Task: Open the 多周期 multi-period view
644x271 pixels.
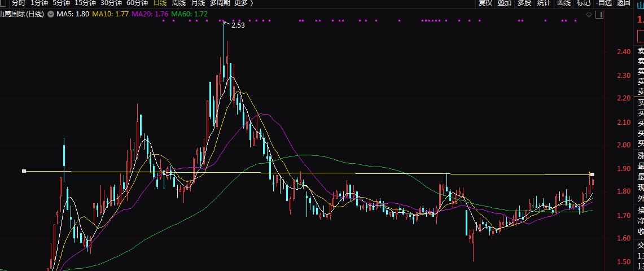Action: tap(220, 3)
